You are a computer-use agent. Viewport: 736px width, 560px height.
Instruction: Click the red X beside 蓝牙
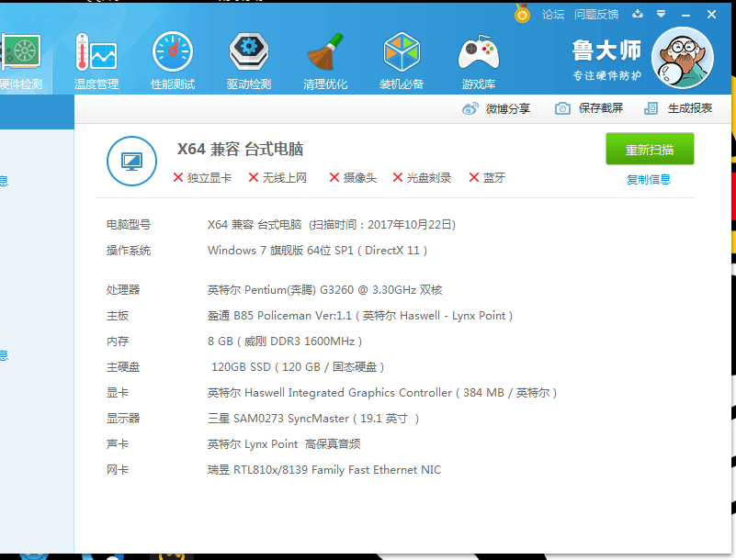(474, 177)
